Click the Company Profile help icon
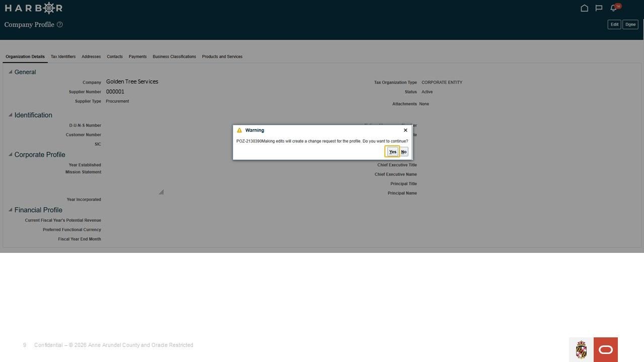The image size is (644, 362). (x=59, y=25)
